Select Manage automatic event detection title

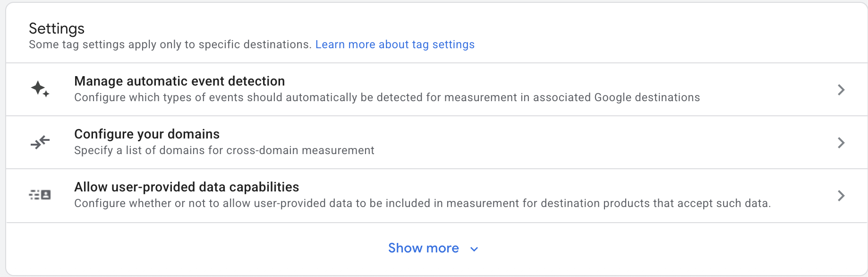coord(179,81)
